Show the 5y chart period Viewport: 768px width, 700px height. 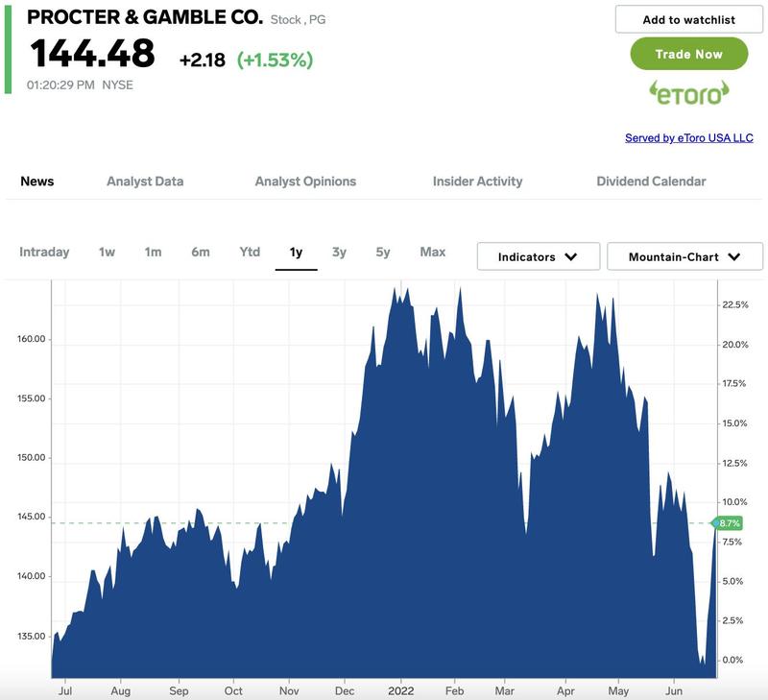tap(383, 253)
